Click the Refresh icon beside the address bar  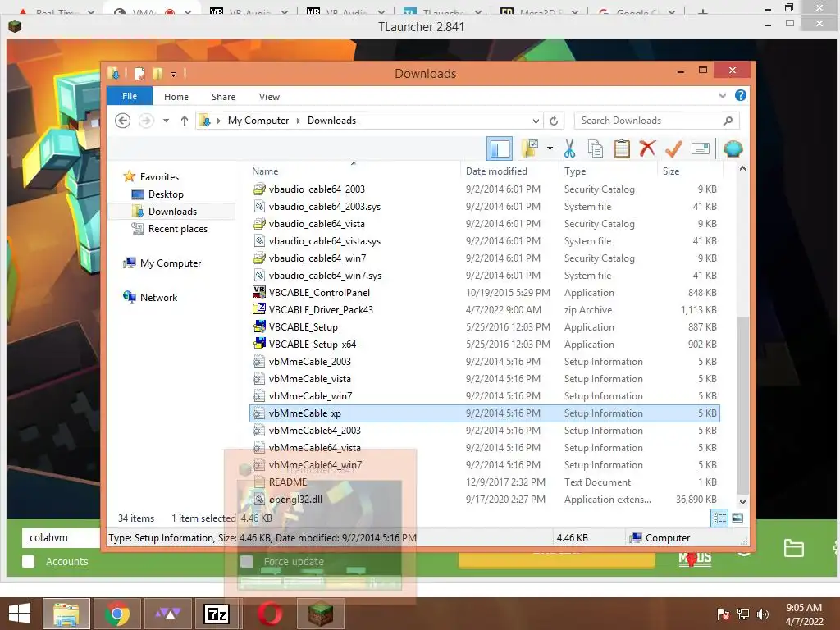click(554, 121)
